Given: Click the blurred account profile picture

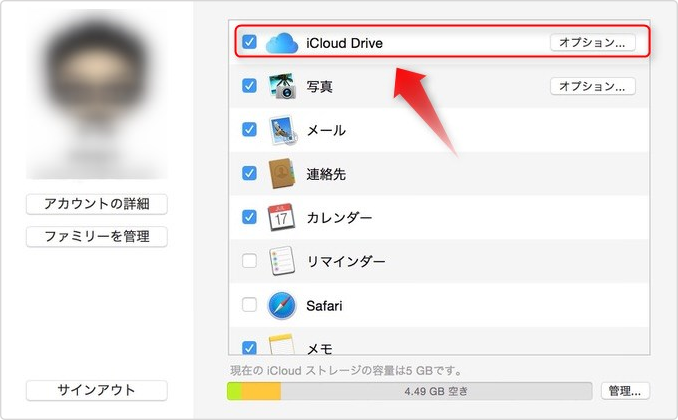Looking at the screenshot, I should 97,94.
